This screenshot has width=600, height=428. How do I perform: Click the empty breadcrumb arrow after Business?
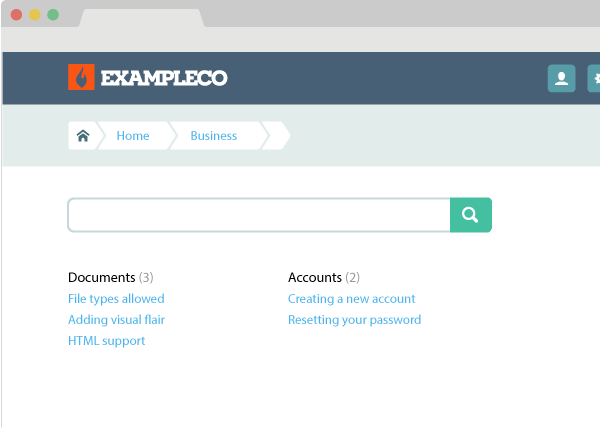click(x=277, y=136)
